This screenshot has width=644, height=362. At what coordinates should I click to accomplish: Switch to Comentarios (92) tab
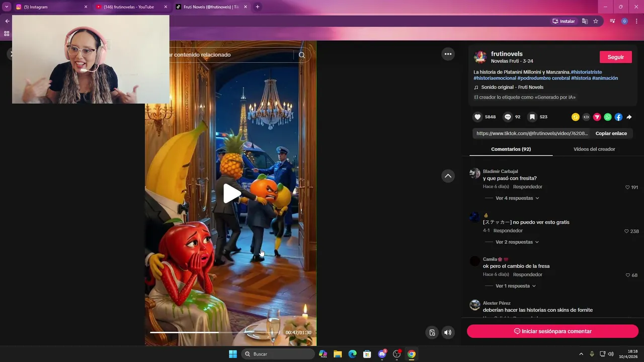click(511, 149)
